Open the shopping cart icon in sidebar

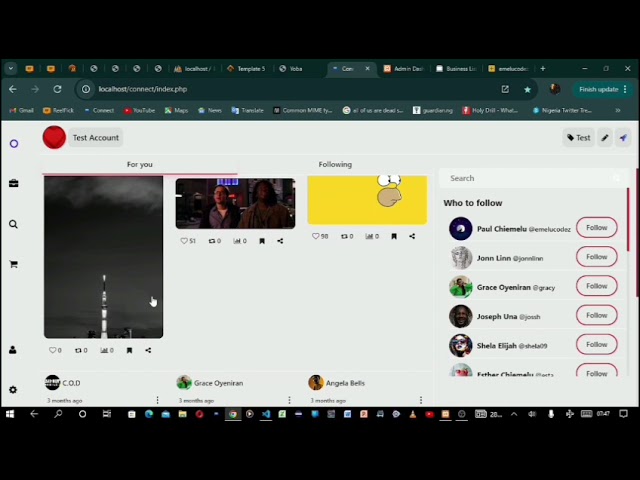[x=13, y=264]
